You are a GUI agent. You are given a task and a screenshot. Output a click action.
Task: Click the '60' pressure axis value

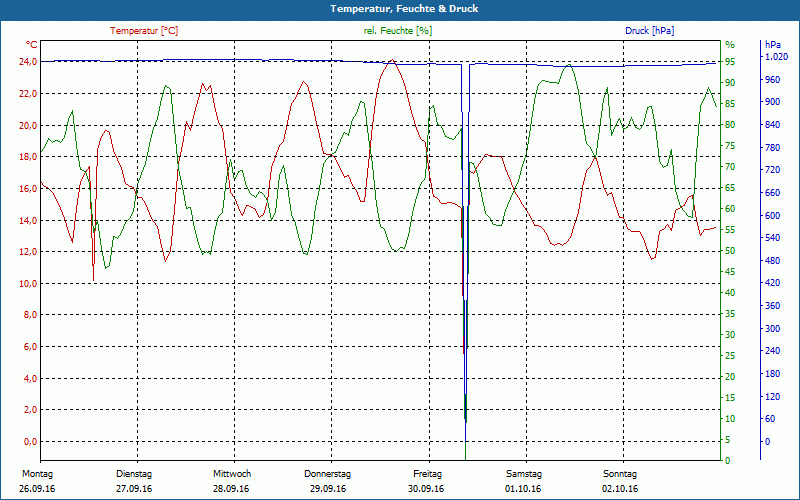pos(770,418)
